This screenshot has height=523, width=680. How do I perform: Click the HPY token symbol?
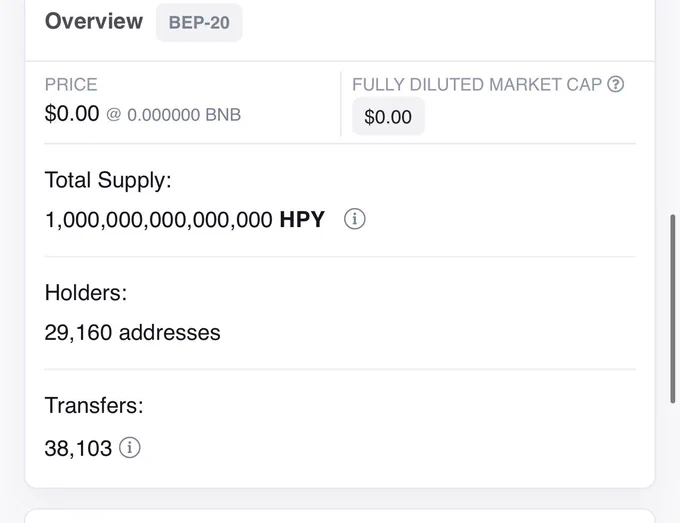point(302,219)
